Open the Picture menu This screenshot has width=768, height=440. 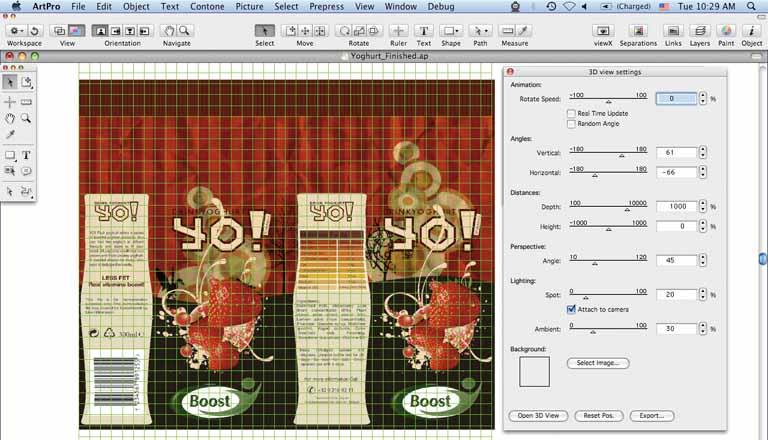pyautogui.click(x=249, y=6)
